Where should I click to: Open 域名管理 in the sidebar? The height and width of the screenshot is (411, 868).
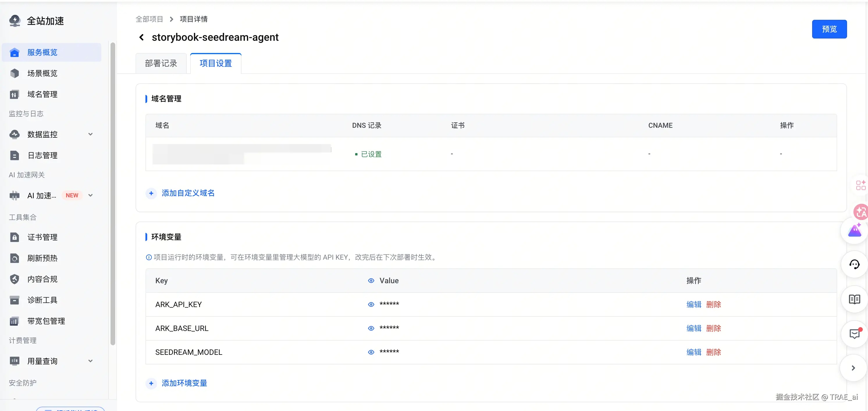(x=42, y=94)
